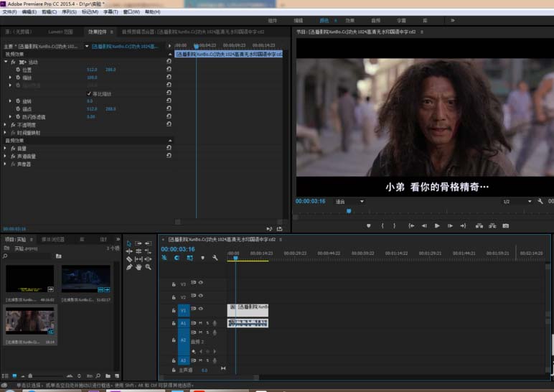Add a marker in the Program monitor
Screen dimensions: 554x392
(x=368, y=225)
